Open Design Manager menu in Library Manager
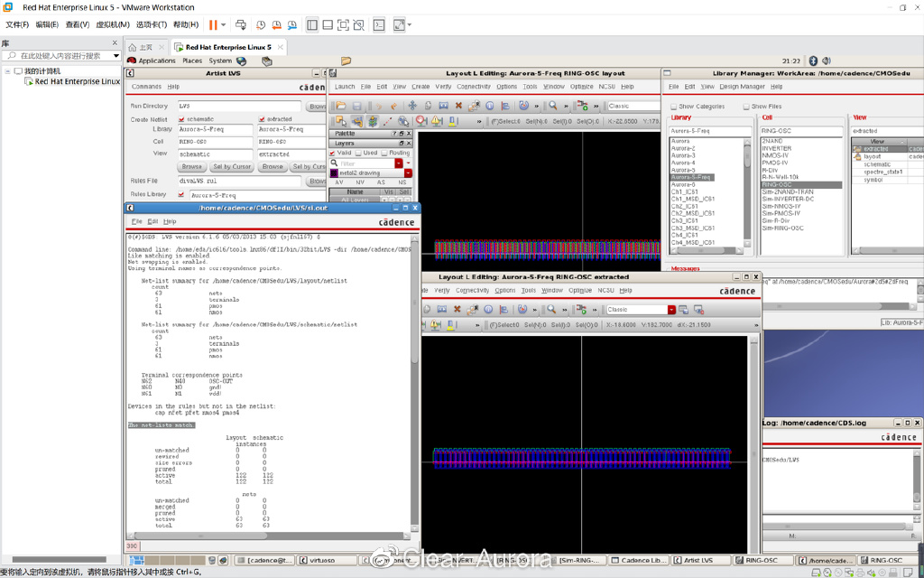Image resolution: width=924 pixels, height=578 pixels. click(x=742, y=87)
